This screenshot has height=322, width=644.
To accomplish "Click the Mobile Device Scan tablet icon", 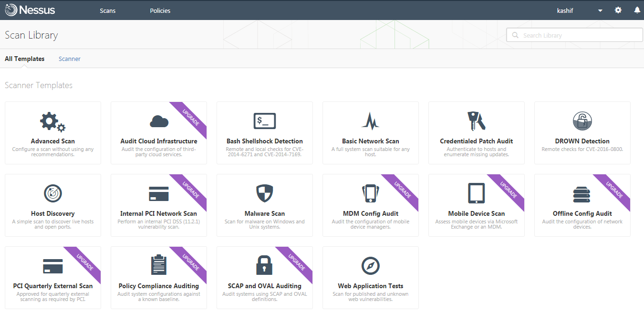I will (x=477, y=193).
